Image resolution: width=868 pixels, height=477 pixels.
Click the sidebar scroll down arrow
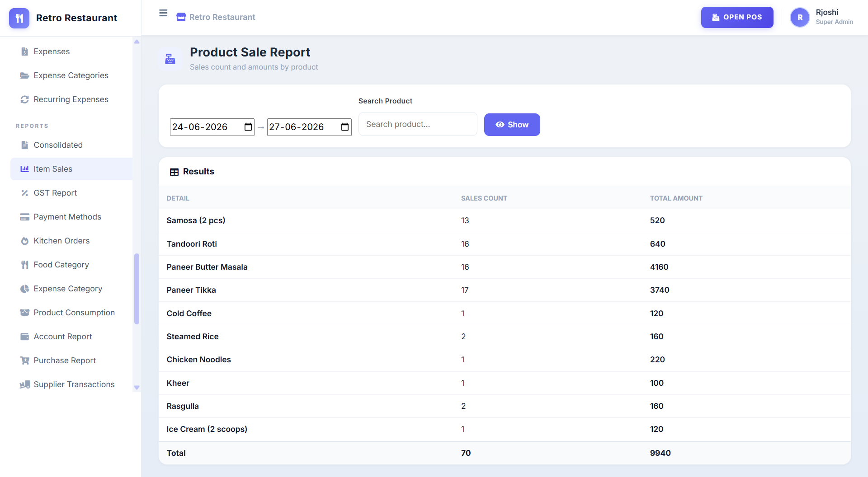coord(137,388)
